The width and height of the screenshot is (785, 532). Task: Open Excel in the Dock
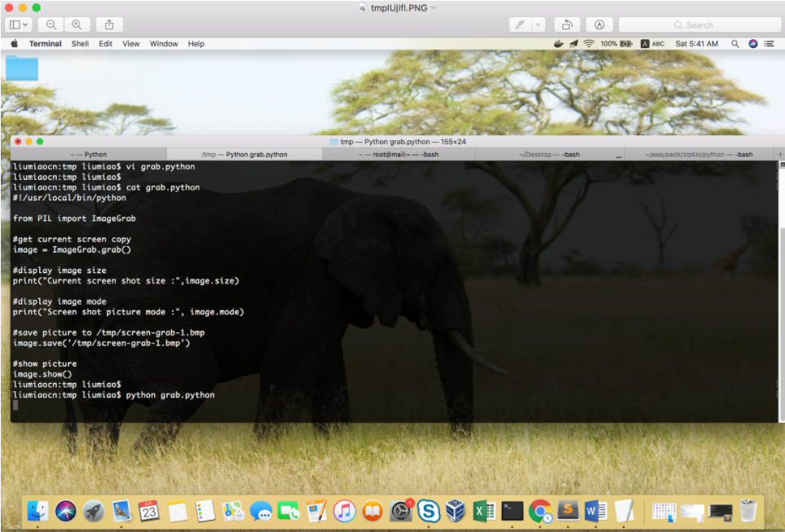pyautogui.click(x=484, y=511)
